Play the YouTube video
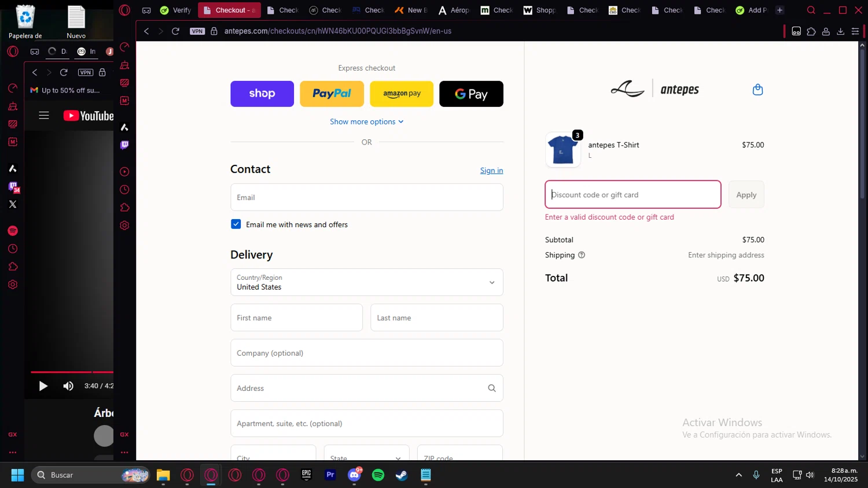The width and height of the screenshot is (868, 488). [43, 386]
